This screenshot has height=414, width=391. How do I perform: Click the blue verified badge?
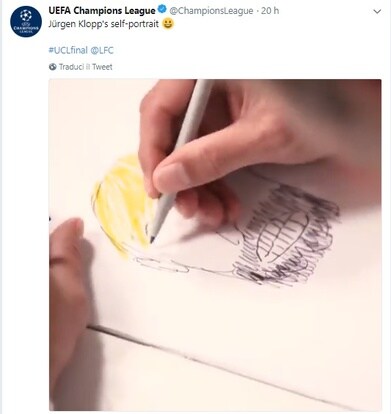(x=162, y=10)
